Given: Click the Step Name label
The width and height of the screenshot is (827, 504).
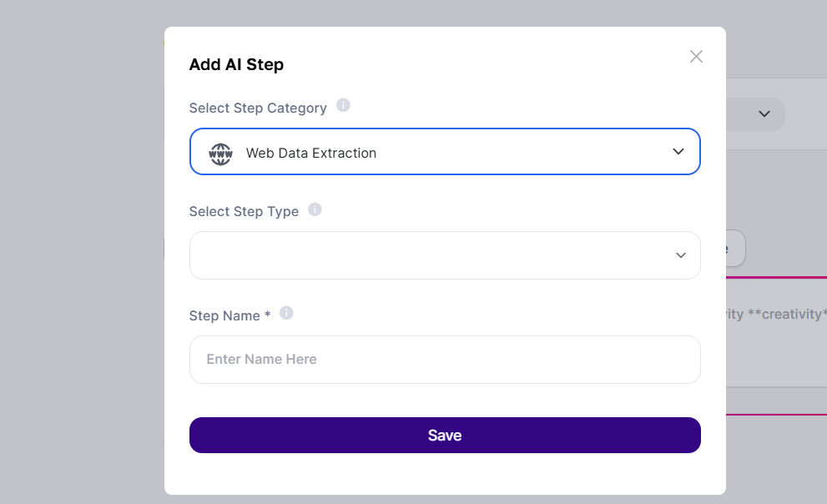Looking at the screenshot, I should pos(224,316).
